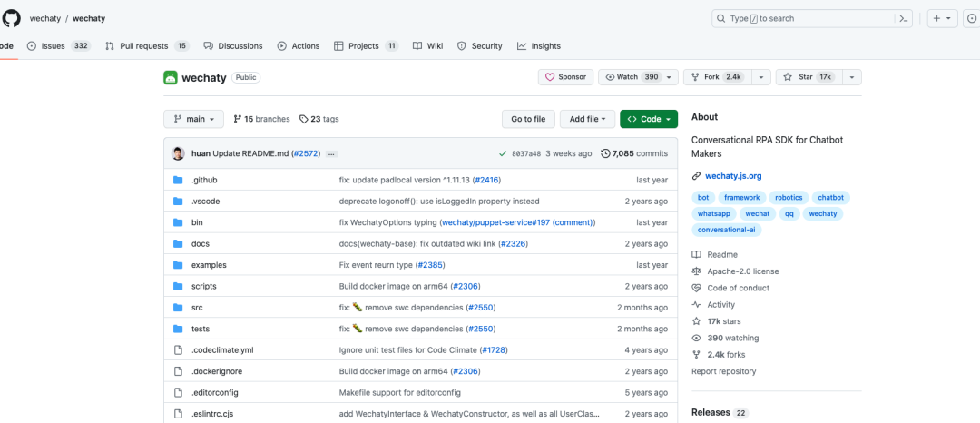Switch to the Issues tab
Viewport: 980px width, 423px height.
click(59, 45)
